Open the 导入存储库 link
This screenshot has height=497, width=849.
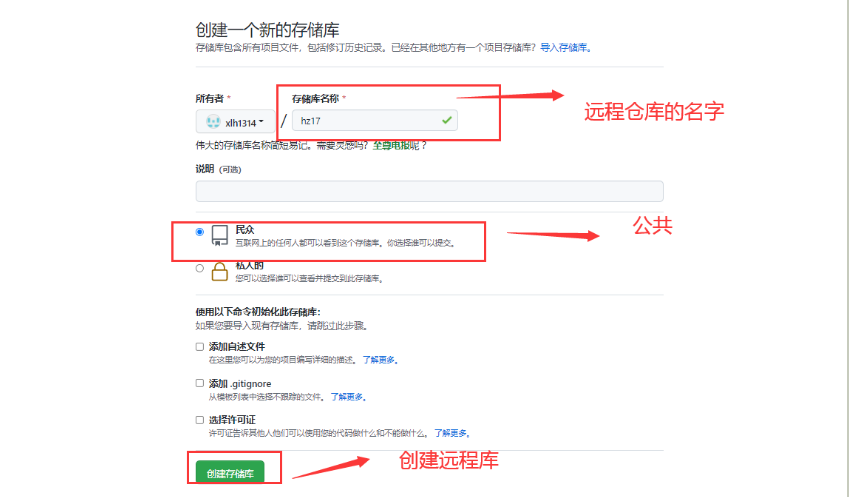pyautogui.click(x=565, y=48)
